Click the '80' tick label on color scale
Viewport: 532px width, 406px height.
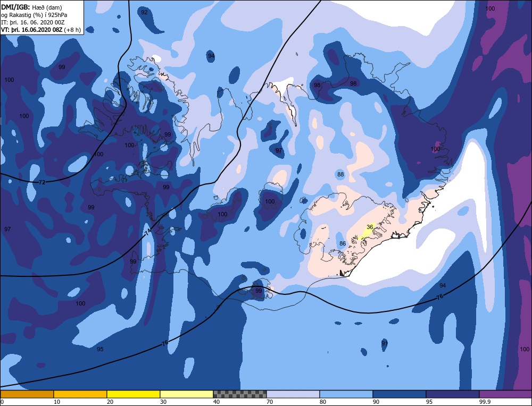[x=323, y=402]
